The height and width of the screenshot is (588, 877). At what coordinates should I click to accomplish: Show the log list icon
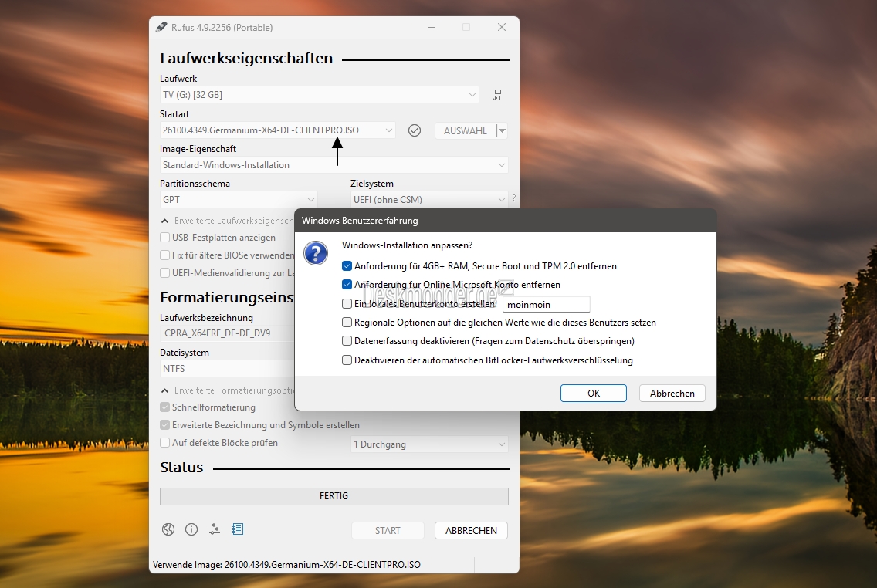pyautogui.click(x=238, y=529)
